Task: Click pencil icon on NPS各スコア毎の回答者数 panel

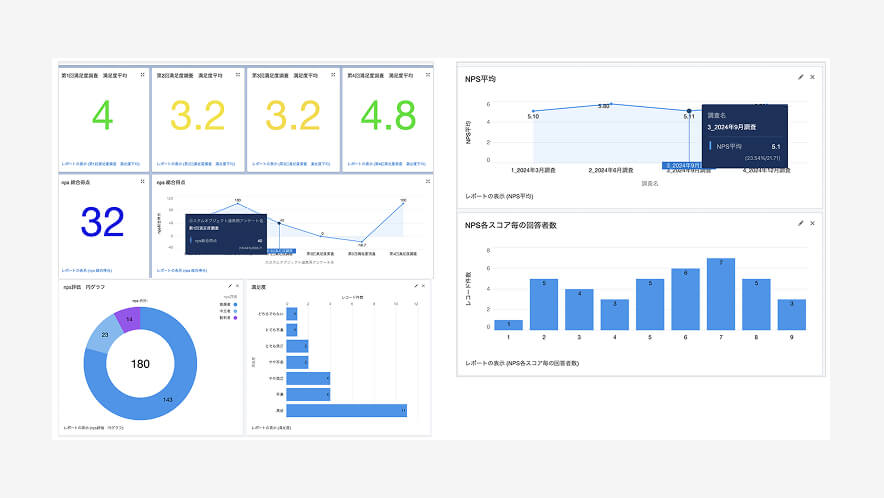Action: click(800, 224)
